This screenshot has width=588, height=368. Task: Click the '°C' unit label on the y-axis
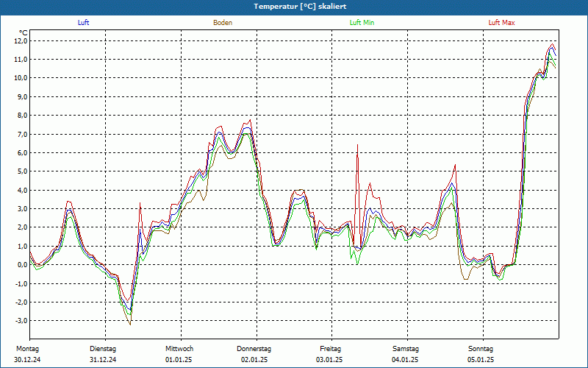pos(24,32)
